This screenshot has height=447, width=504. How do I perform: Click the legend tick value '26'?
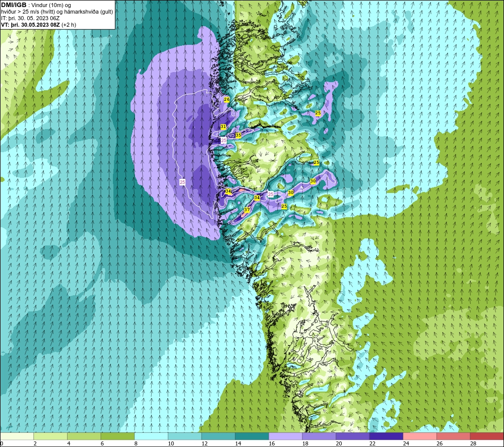pos(439,443)
